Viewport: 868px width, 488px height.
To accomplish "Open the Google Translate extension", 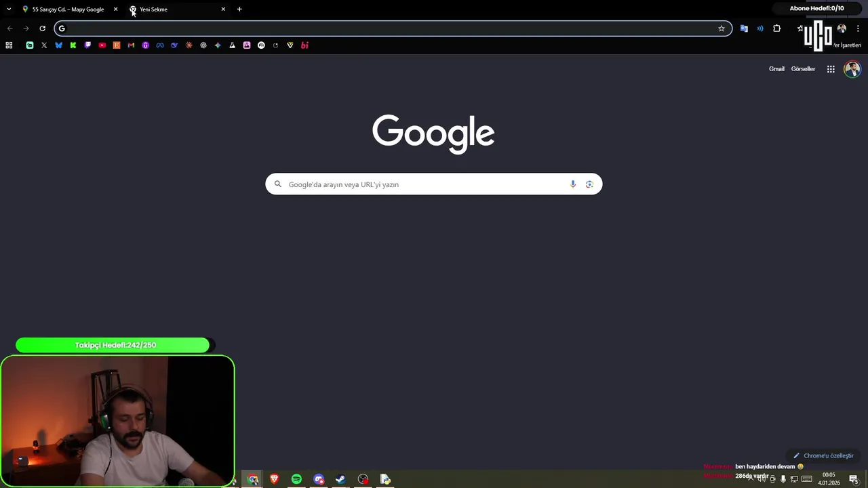I will (x=744, y=28).
